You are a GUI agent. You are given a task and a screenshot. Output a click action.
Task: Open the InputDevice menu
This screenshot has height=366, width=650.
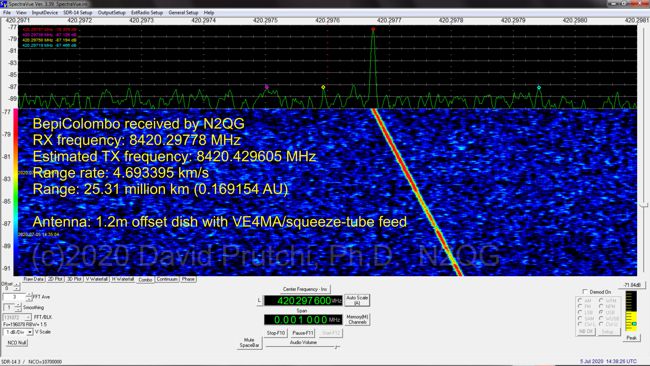[x=45, y=13]
